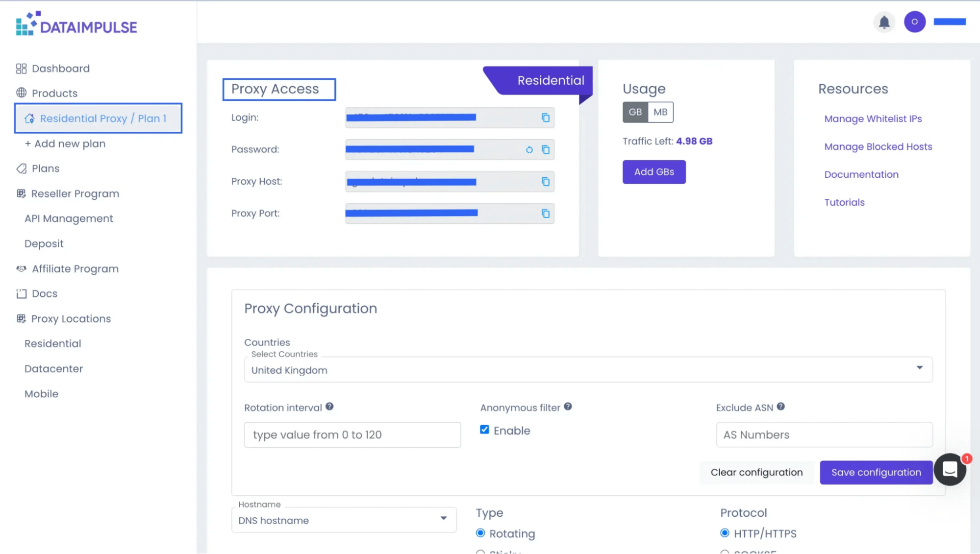The image size is (980, 554).
Task: Click Rotation interval help icon
Action: coord(329,407)
